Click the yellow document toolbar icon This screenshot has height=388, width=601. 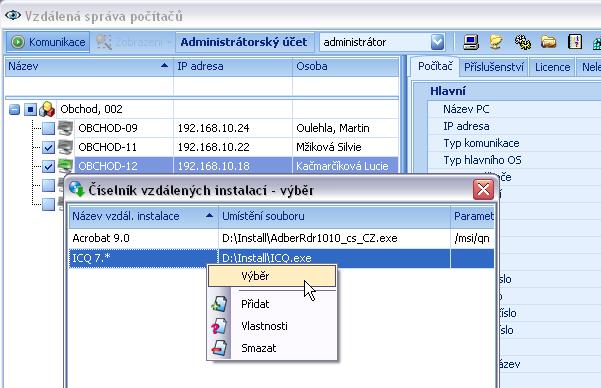[575, 42]
